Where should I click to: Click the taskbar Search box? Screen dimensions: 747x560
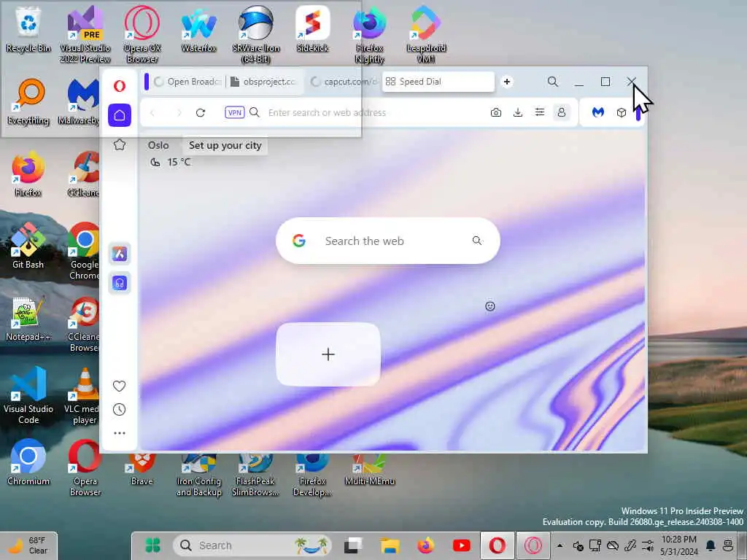coord(252,545)
